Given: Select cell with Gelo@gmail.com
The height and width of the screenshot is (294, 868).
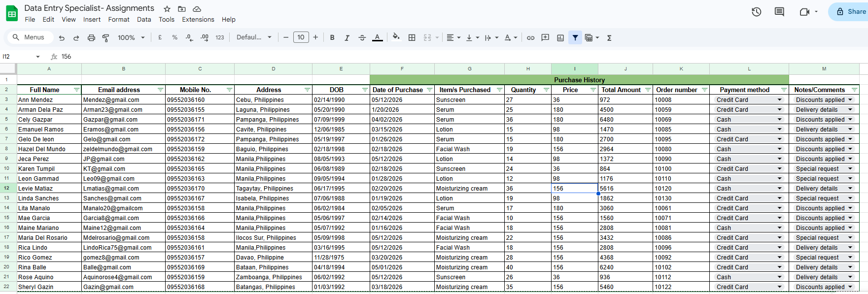Looking at the screenshot, I should pyautogui.click(x=123, y=139).
